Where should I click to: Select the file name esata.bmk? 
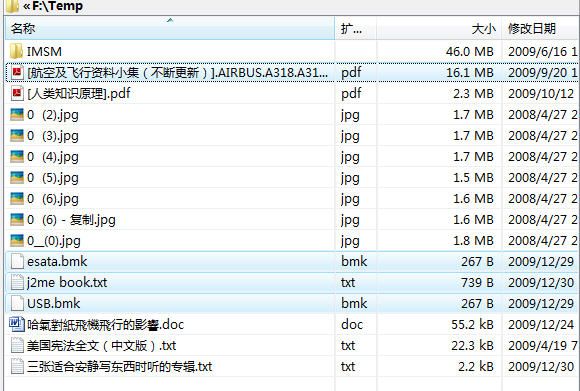pyautogui.click(x=57, y=262)
